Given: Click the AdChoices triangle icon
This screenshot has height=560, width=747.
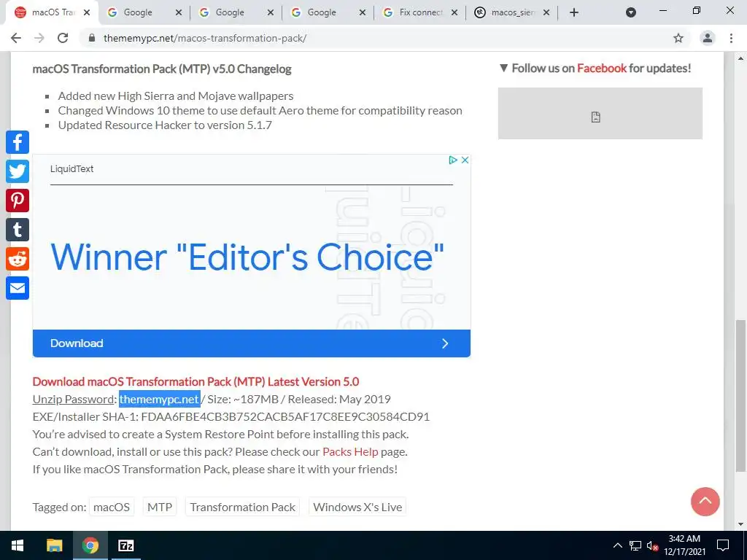Looking at the screenshot, I should click(x=453, y=160).
